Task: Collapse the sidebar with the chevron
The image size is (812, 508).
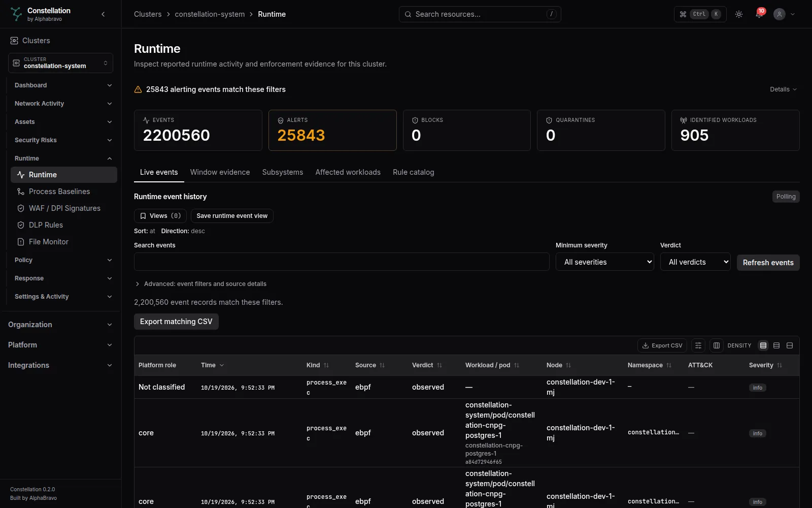Action: tap(103, 14)
